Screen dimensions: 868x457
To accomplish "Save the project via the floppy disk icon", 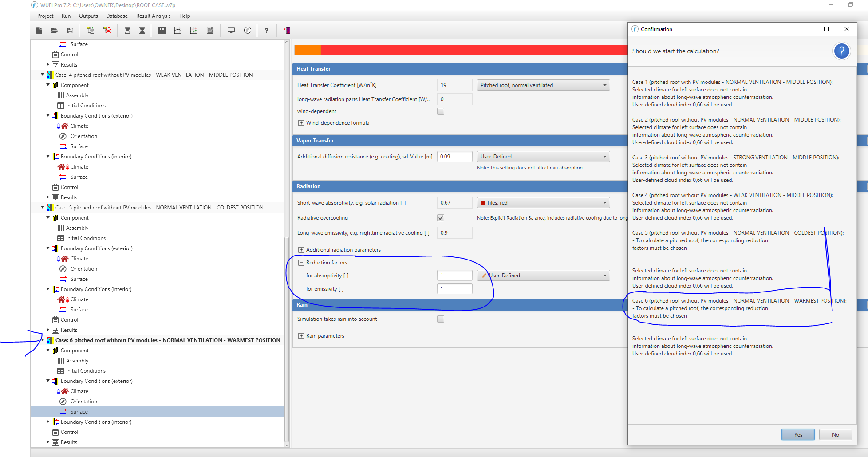I will click(70, 30).
